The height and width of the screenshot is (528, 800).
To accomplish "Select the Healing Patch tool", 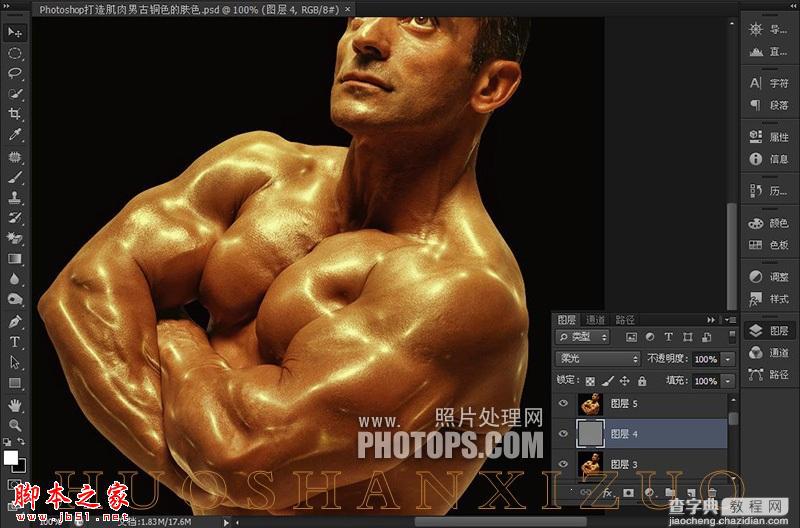I will coord(15,157).
